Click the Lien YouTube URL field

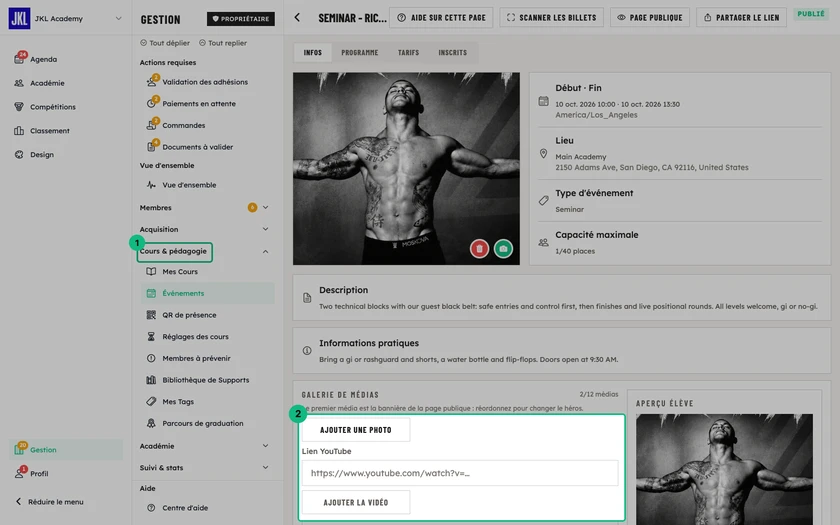point(460,473)
